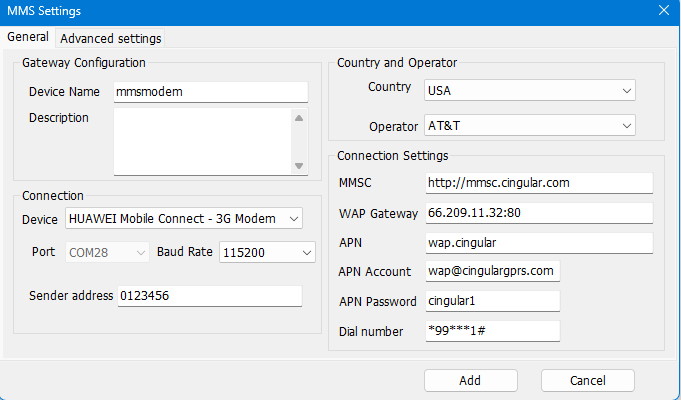Open the Device modem dropdown
Viewport: 681px width, 400px height.
183,218
